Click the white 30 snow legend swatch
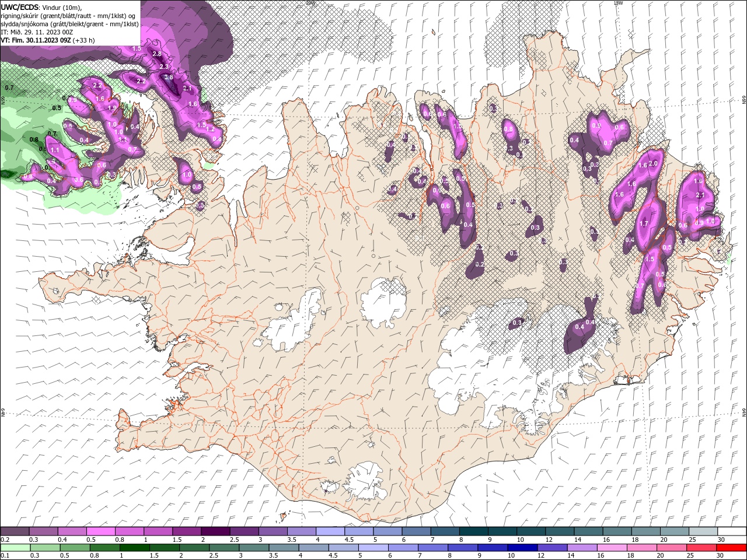The width and height of the screenshot is (747, 560). 732,531
